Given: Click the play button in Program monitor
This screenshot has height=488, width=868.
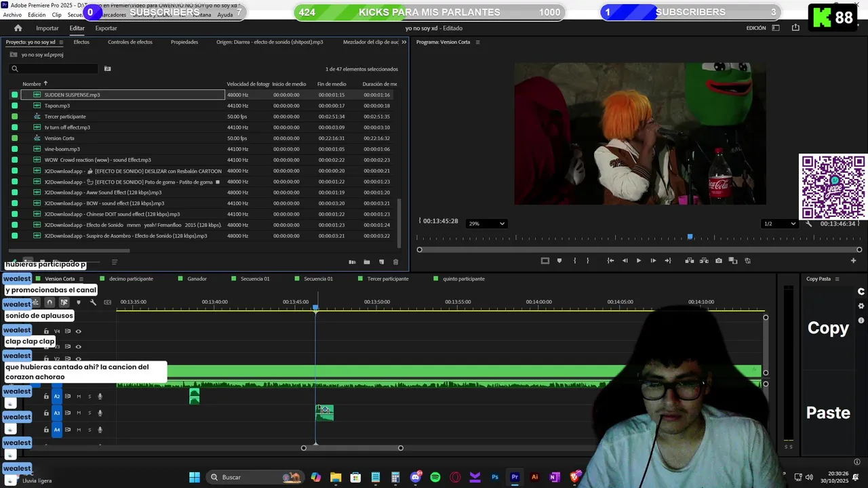Looking at the screenshot, I should pos(638,260).
